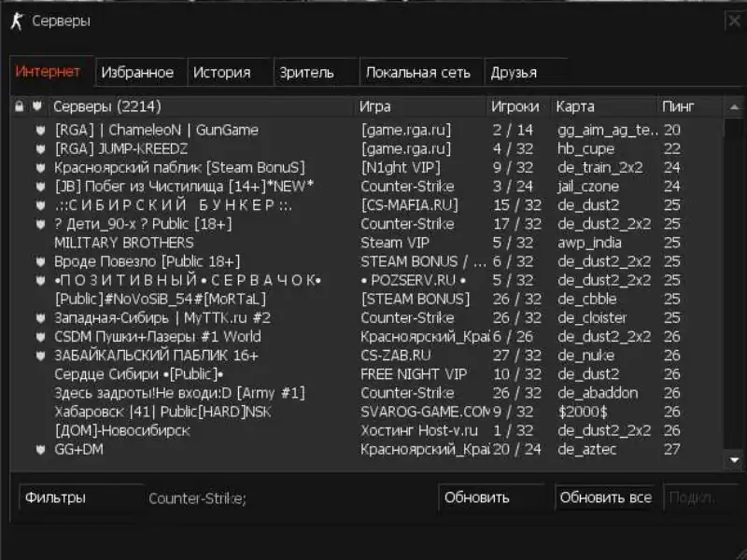Click the de_abaddon map cell
Screen dimensions: 747x560
pos(598,393)
